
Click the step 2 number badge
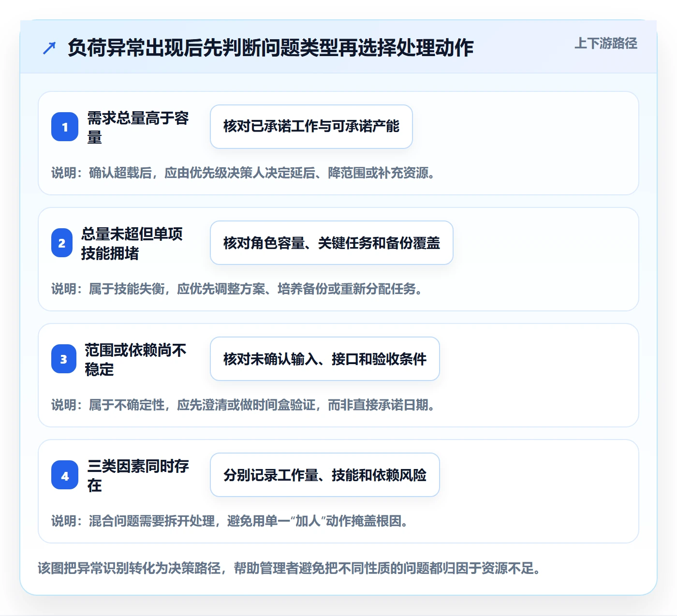[x=62, y=243]
